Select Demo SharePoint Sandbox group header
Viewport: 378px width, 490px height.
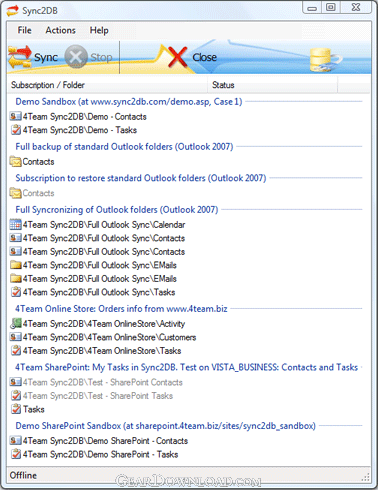coord(165,426)
